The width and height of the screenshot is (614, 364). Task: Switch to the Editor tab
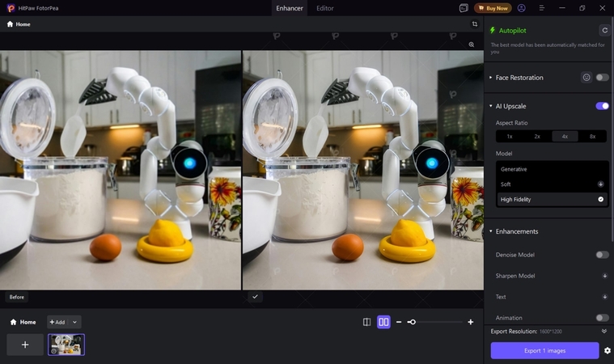point(324,8)
